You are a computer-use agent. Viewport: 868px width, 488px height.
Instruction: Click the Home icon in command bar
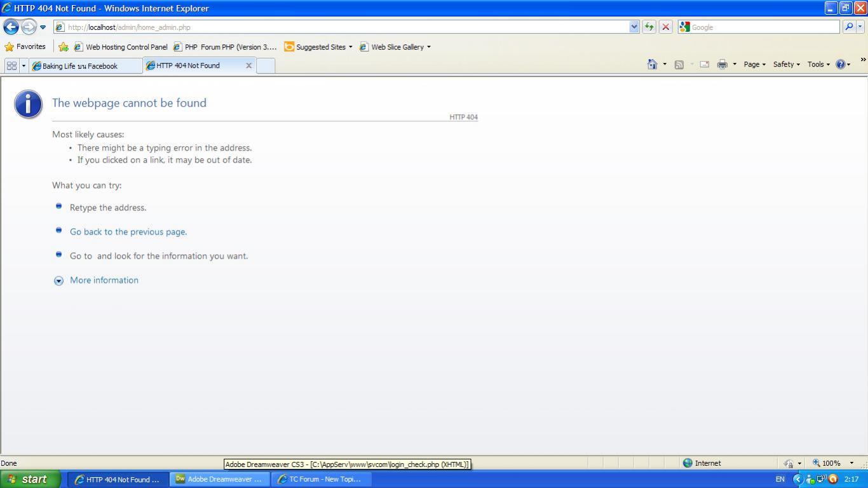tap(652, 64)
